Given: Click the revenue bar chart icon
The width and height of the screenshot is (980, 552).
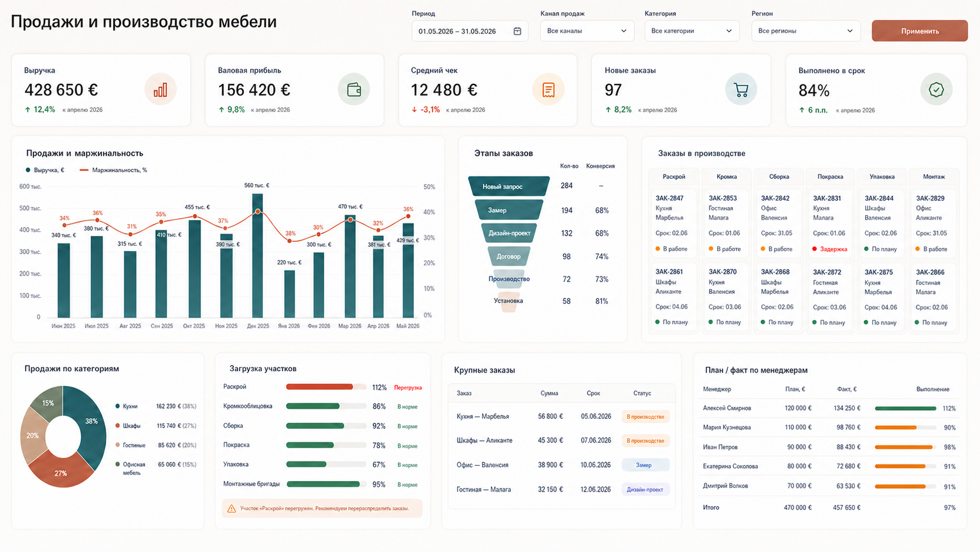Looking at the screenshot, I should point(160,90).
